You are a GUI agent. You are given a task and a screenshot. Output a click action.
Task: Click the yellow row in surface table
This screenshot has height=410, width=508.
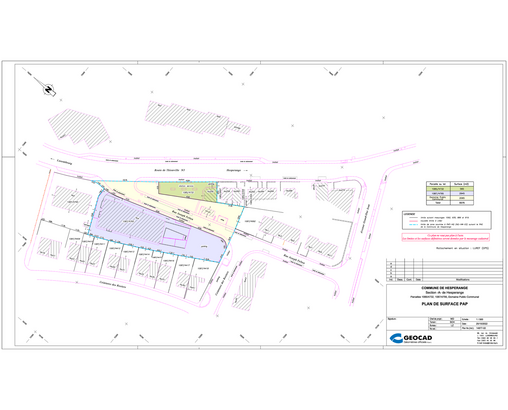[450, 198]
